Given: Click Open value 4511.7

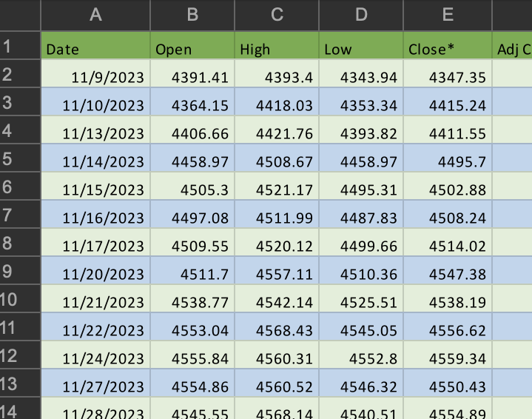Looking at the screenshot, I should tap(192, 271).
